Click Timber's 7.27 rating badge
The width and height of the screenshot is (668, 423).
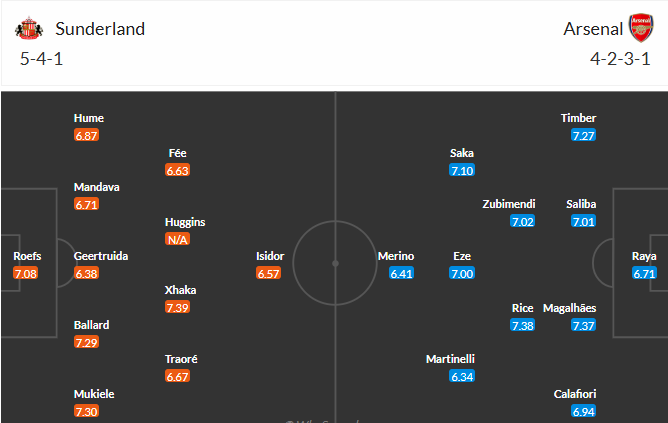584,135
